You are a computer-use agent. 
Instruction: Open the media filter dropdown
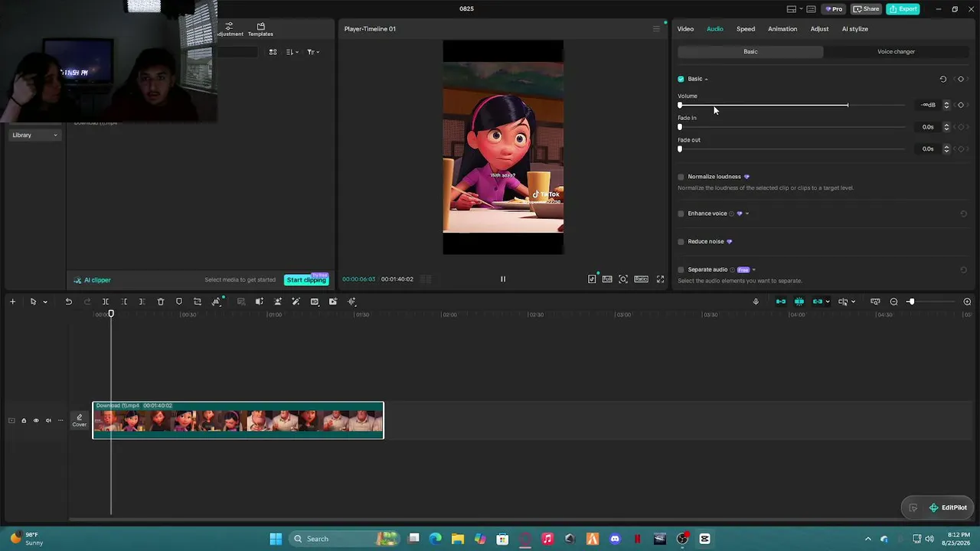pyautogui.click(x=313, y=52)
